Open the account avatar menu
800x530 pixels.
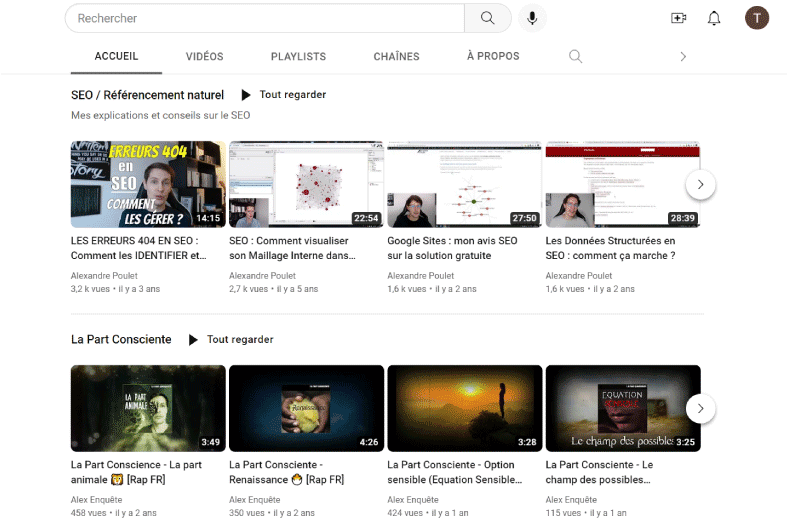point(757,18)
